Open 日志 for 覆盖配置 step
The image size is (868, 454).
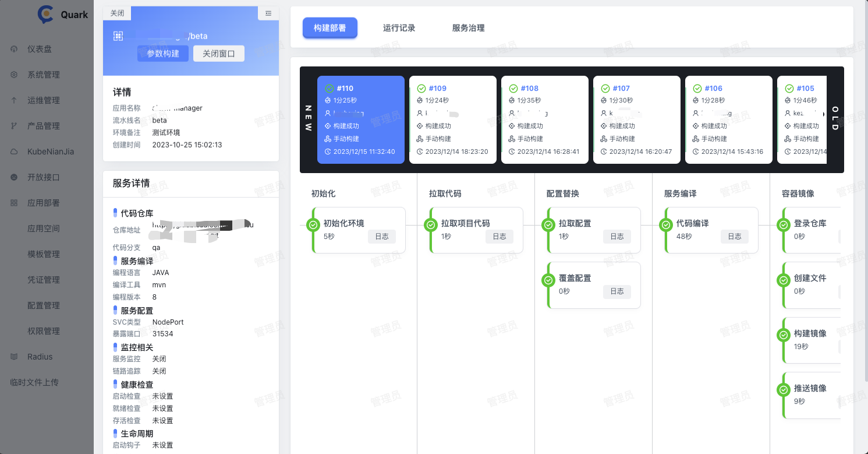pos(617,291)
